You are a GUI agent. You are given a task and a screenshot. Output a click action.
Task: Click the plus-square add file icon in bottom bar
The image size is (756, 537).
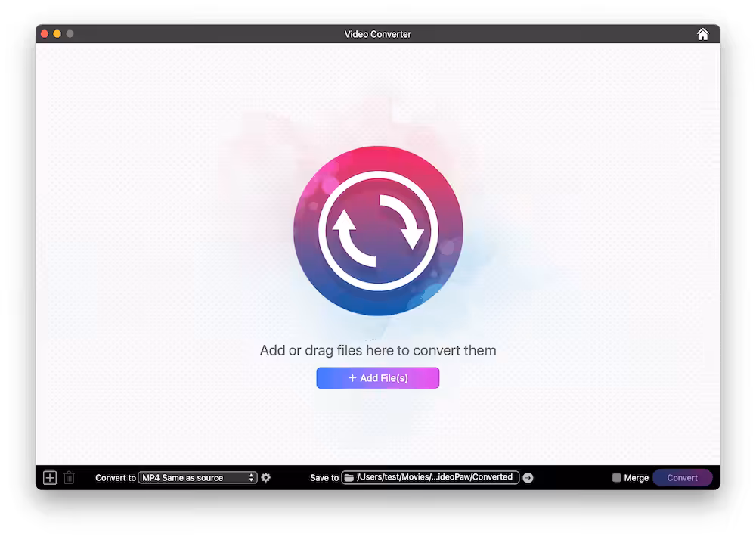[x=50, y=478]
